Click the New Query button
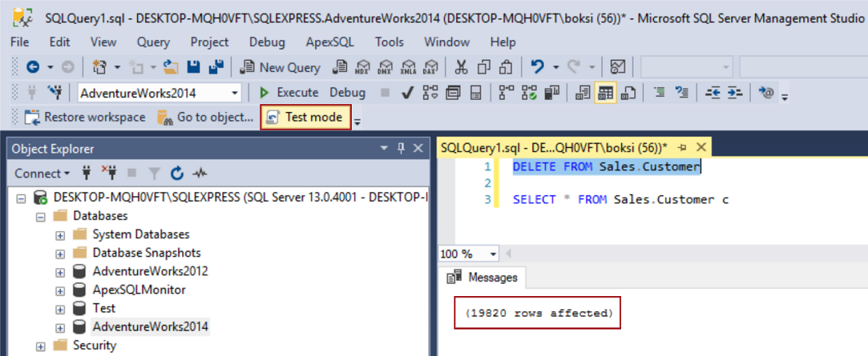Image resolution: width=868 pixels, height=356 pixels. click(x=281, y=67)
